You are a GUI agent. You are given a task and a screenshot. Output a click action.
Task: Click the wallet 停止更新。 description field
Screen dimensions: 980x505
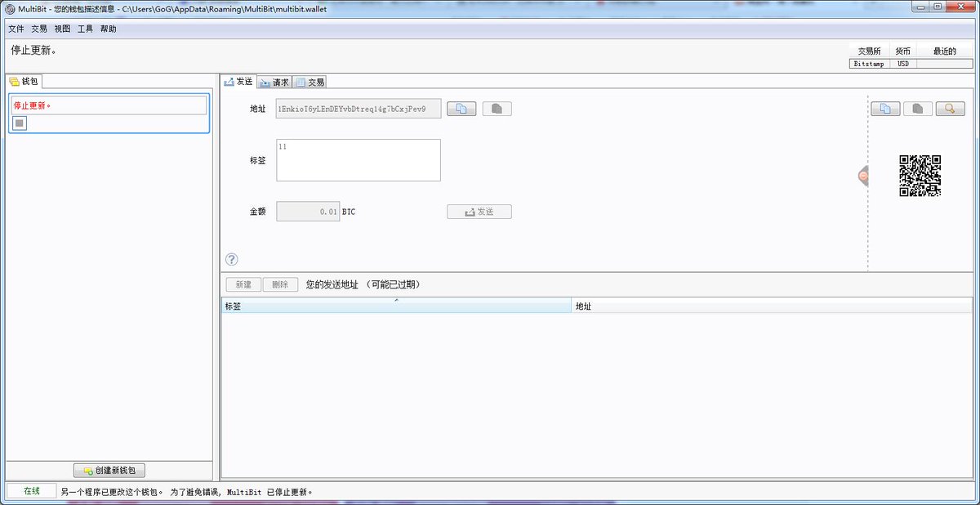tap(109, 105)
